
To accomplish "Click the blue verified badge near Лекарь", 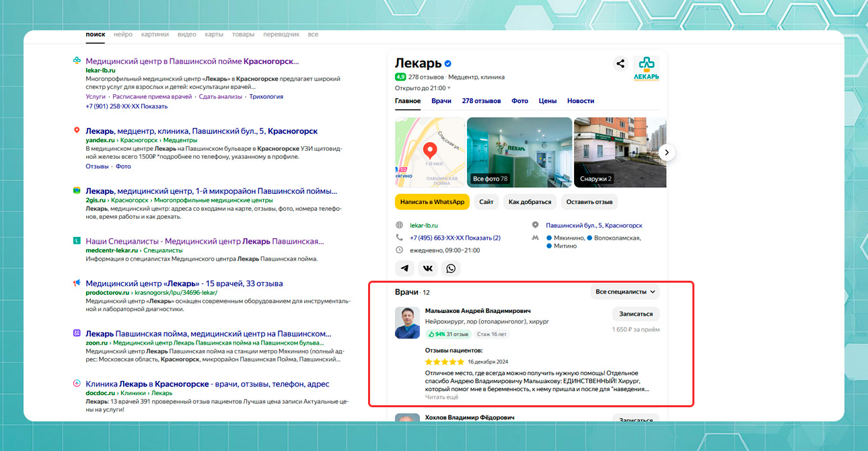I will click(x=447, y=64).
